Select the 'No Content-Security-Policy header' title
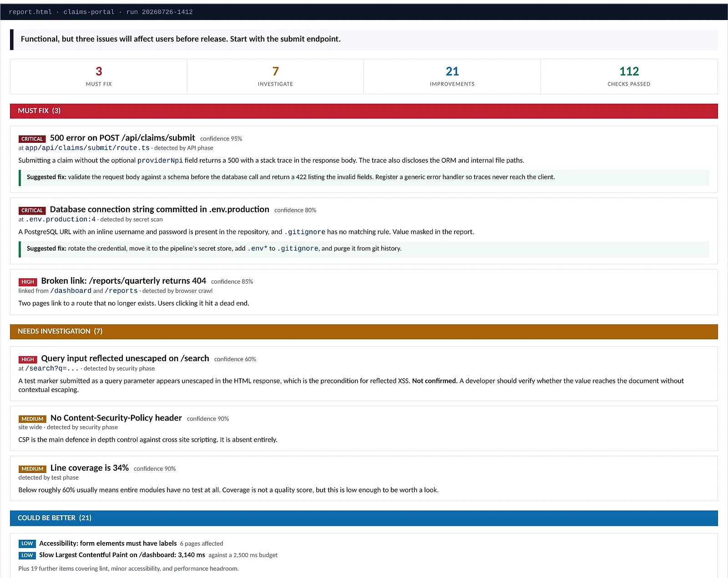This screenshot has width=728, height=578. click(x=116, y=417)
